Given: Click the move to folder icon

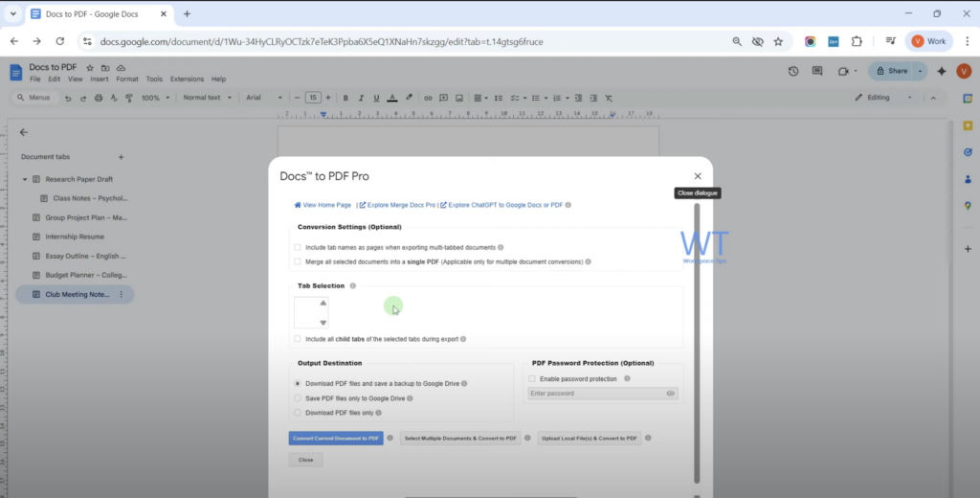Looking at the screenshot, I should click(105, 68).
